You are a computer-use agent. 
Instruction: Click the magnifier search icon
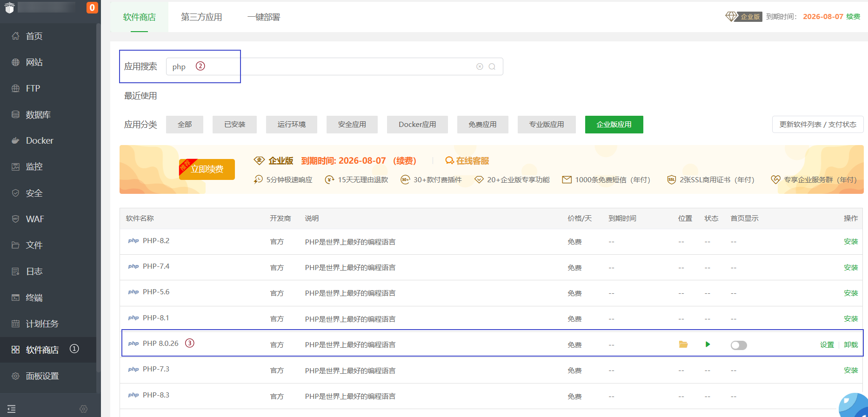click(492, 66)
